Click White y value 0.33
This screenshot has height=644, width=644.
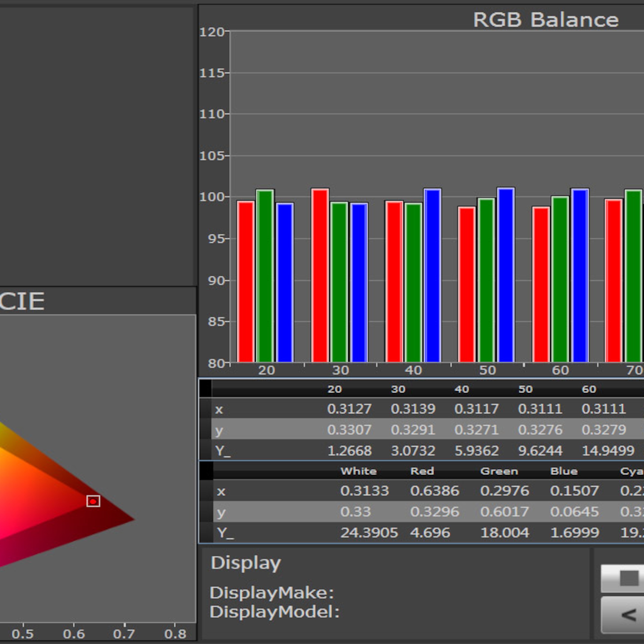pos(355,512)
